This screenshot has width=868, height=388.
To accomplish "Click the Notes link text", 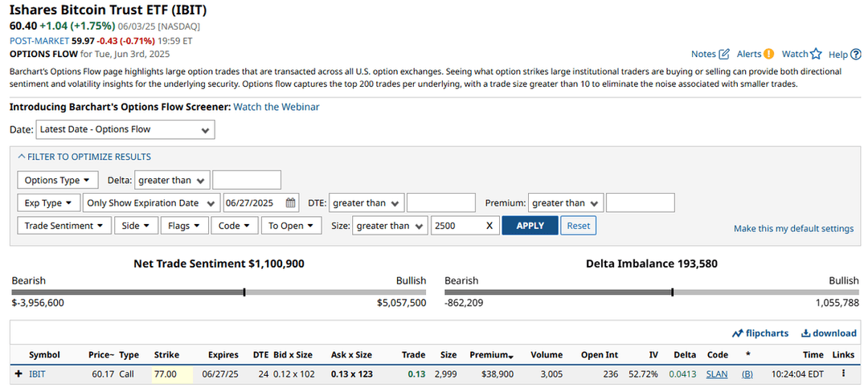I will 703,55.
